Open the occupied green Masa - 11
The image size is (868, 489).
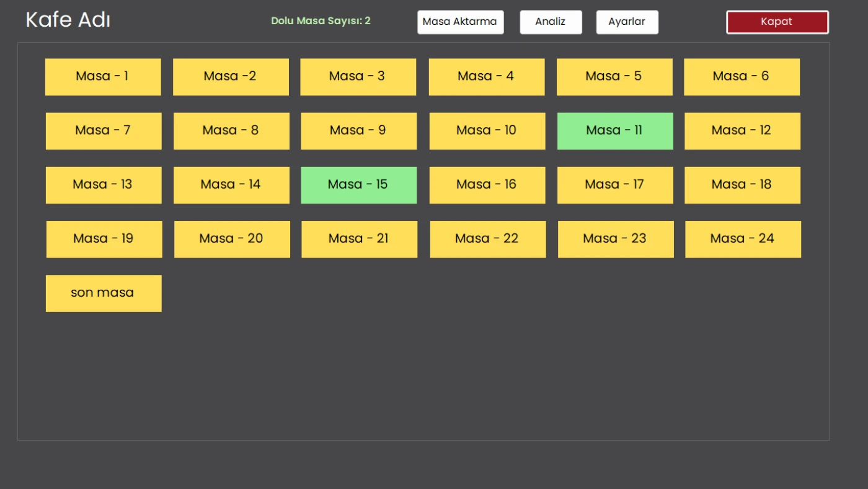615,131
